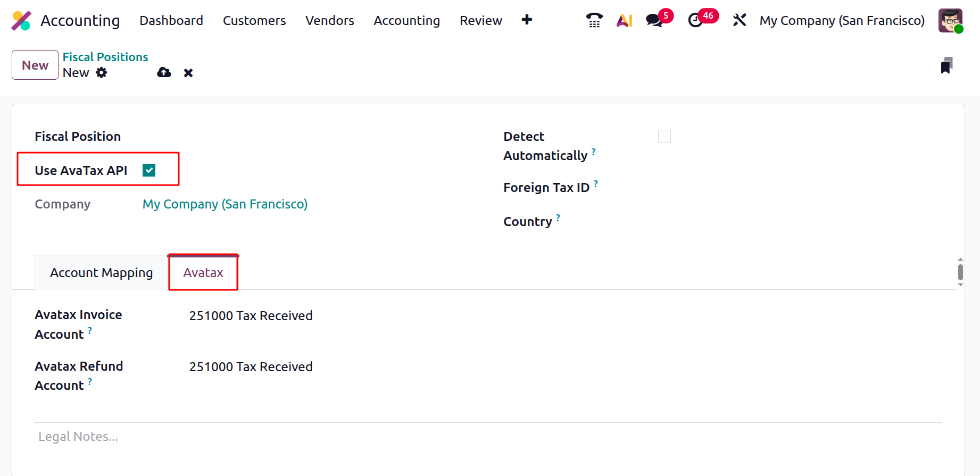
Task: Open the activities clock icon
Action: pos(695,21)
